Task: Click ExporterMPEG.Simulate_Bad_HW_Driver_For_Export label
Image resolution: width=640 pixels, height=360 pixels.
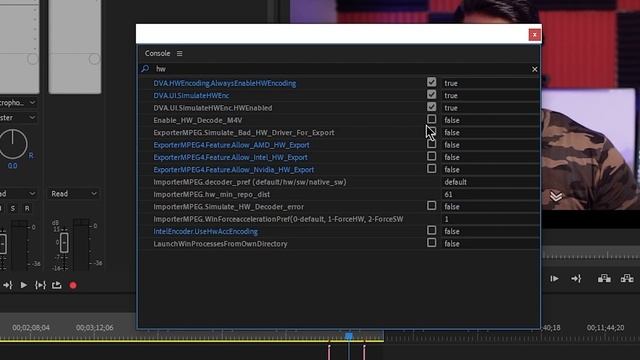Action: [244, 133]
